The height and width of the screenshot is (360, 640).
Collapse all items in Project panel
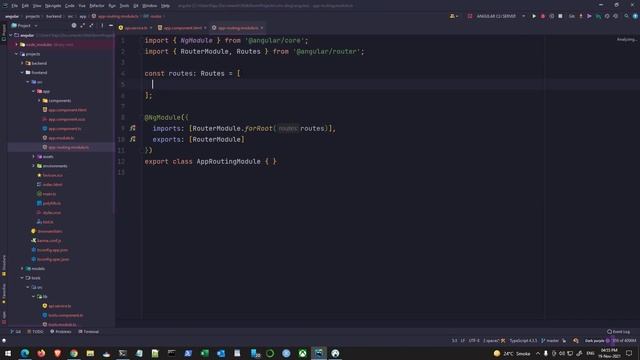[x=91, y=25]
